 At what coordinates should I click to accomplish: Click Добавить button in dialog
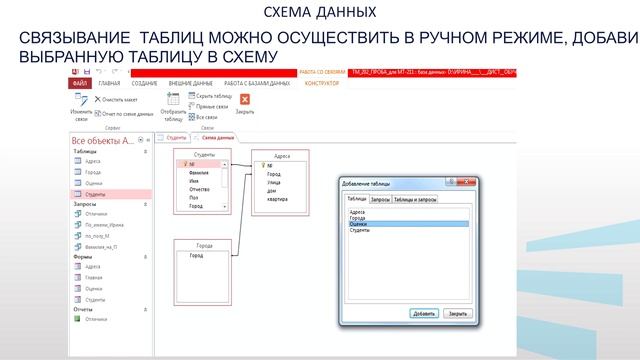tap(424, 313)
